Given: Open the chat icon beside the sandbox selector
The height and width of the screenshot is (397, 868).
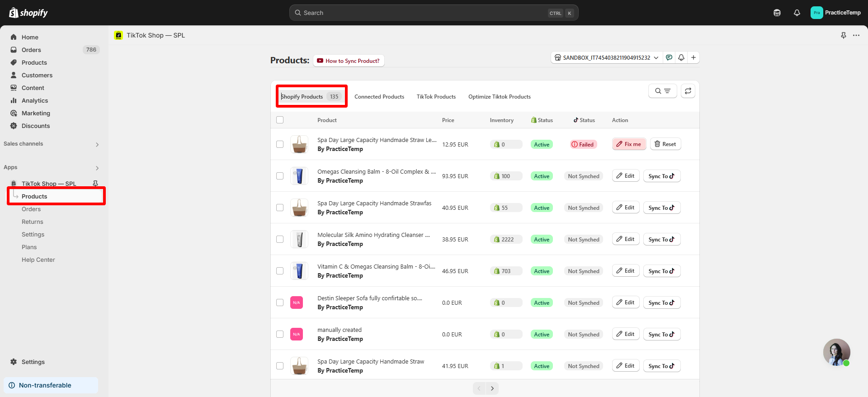Looking at the screenshot, I should coord(669,57).
